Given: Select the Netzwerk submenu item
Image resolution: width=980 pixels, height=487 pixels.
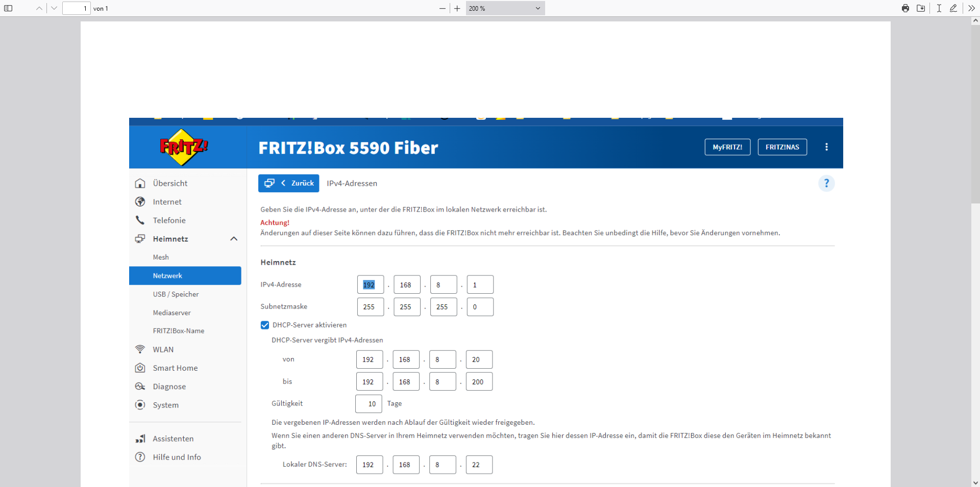Looking at the screenshot, I should click(x=185, y=275).
